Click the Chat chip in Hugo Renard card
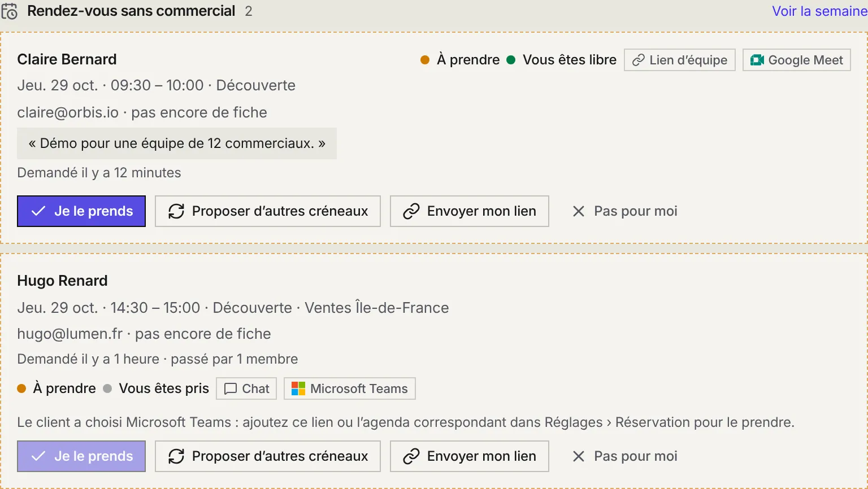The image size is (868, 489). [x=246, y=388]
